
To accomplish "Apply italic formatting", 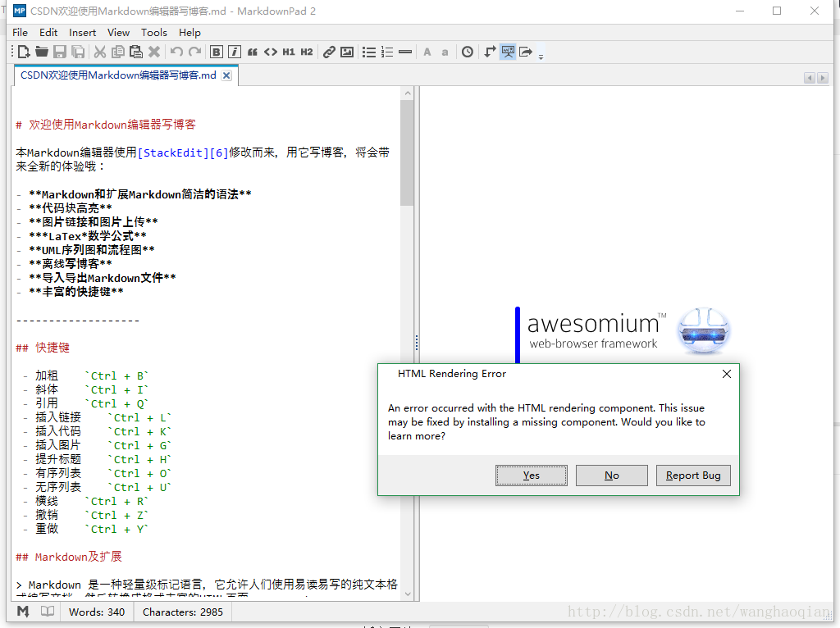I will tap(234, 52).
